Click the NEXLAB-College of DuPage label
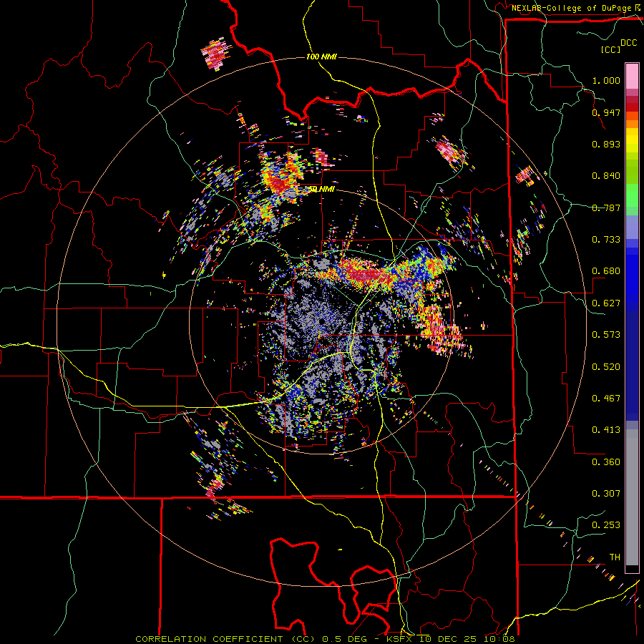This screenshot has width=644, height=644. (x=572, y=8)
